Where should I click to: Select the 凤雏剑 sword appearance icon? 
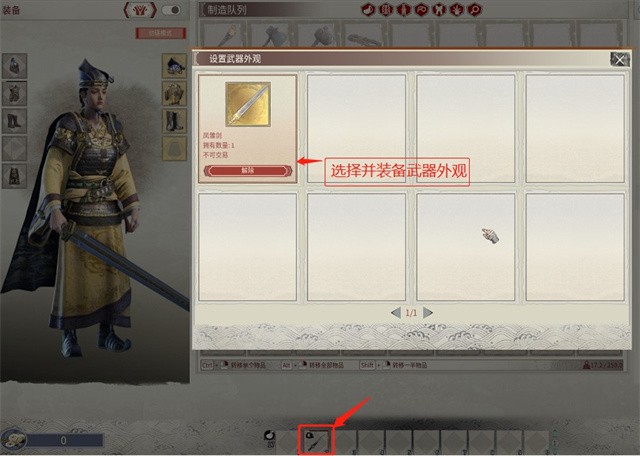pos(248,105)
